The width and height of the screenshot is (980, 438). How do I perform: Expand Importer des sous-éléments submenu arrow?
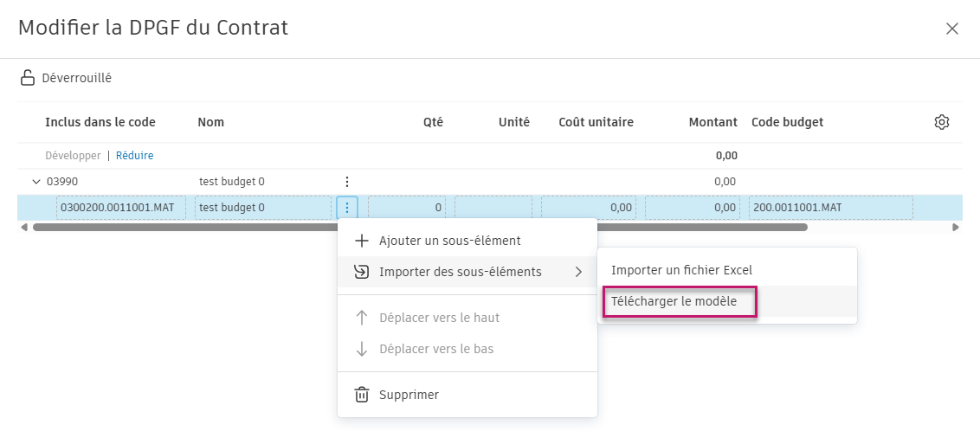(x=578, y=272)
